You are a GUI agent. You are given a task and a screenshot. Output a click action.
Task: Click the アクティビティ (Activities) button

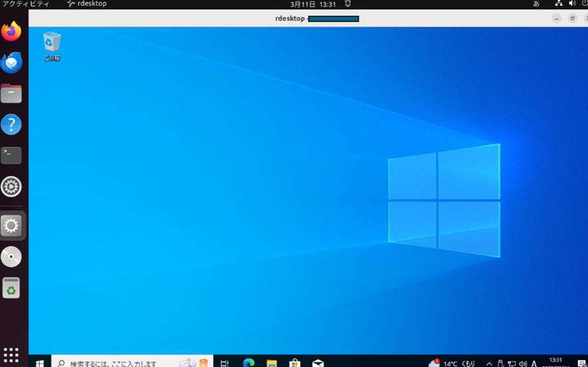[x=26, y=4]
